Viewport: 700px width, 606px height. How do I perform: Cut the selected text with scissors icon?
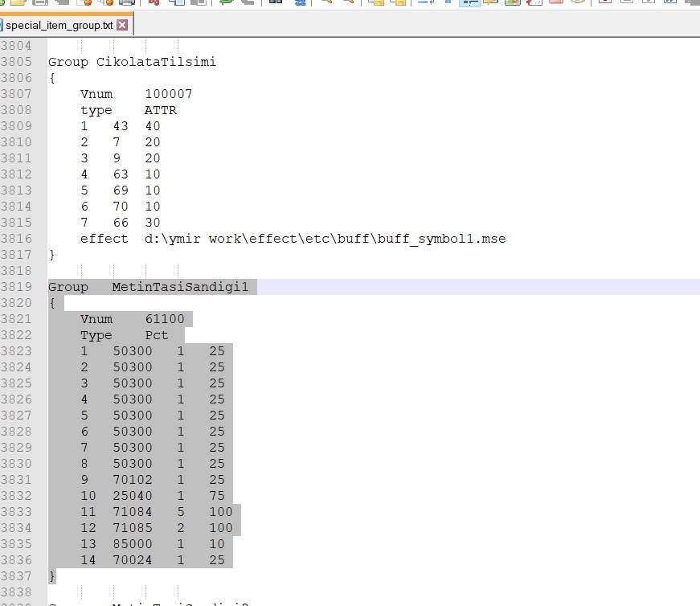tap(154, 2)
